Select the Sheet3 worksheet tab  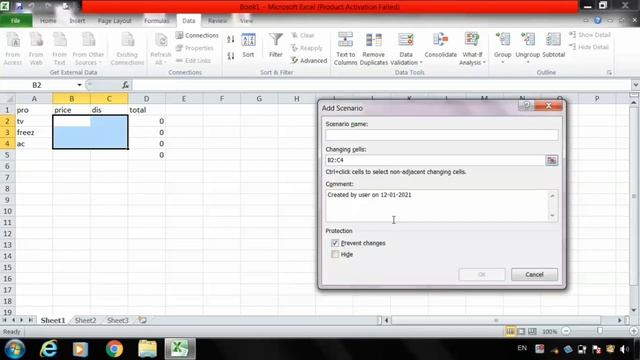[x=118, y=320]
